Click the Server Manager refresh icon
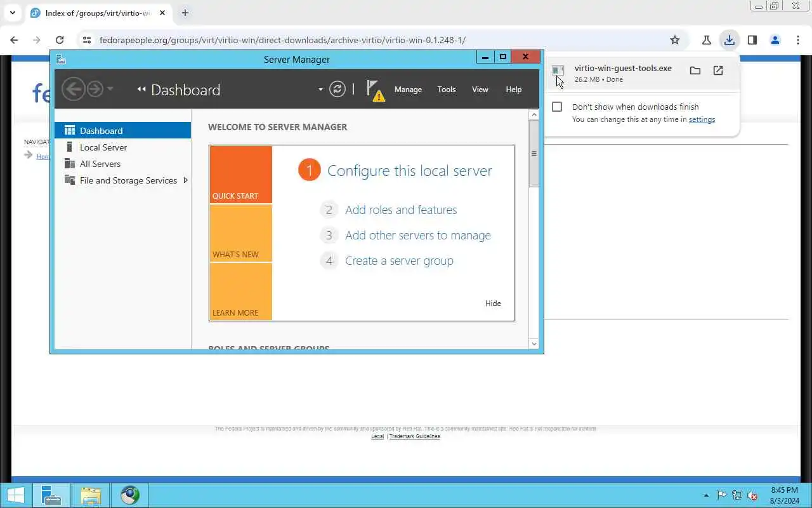 coord(337,89)
